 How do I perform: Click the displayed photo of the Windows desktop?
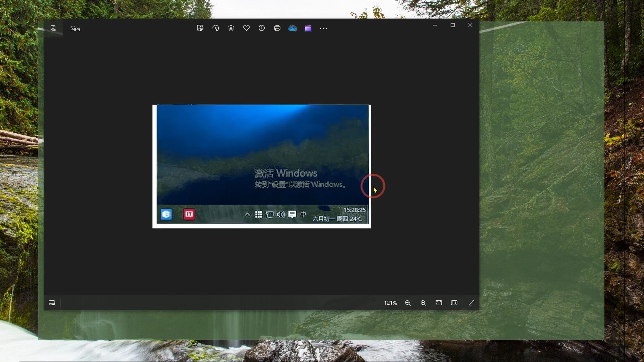[262, 167]
